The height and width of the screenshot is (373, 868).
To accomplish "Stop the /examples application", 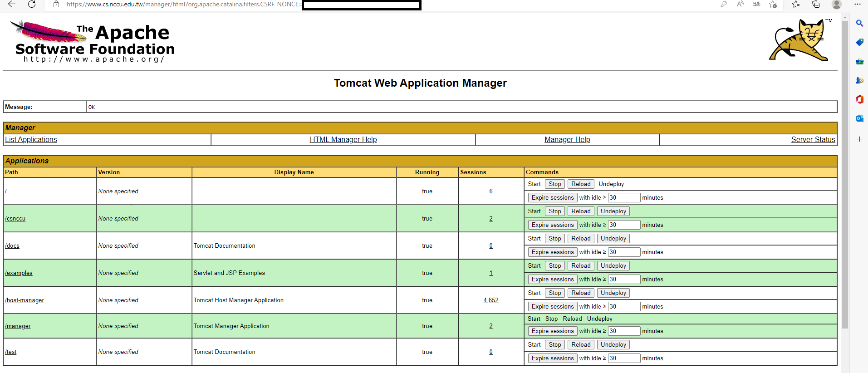I will 555,265.
